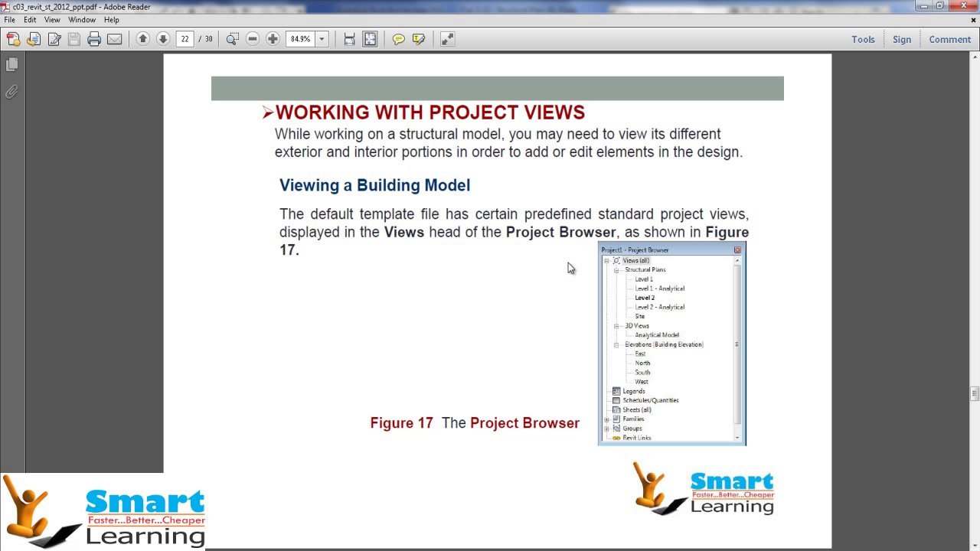Screen dimensions: 980x551
Task: Expand the Families tree node
Action: tap(606, 419)
